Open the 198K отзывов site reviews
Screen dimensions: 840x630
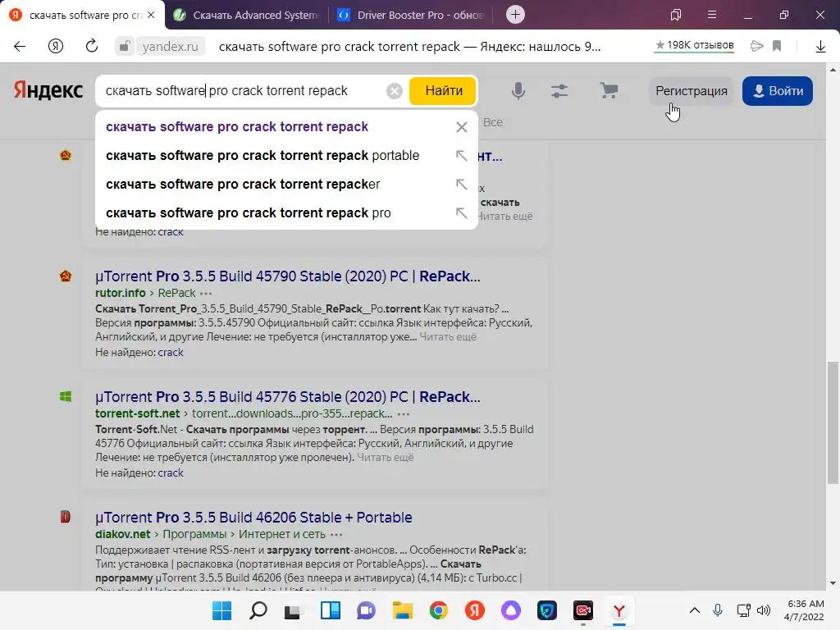click(x=694, y=46)
